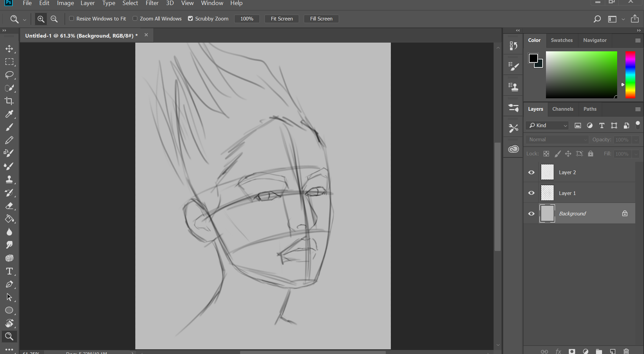Expand the blend mode Normal dropdown
This screenshot has height=354, width=644.
[557, 140]
